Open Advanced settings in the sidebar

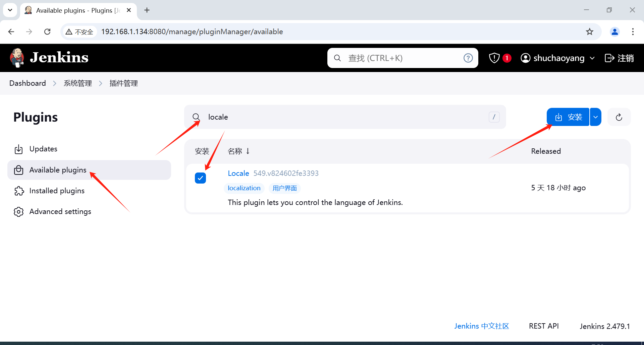coord(89,212)
